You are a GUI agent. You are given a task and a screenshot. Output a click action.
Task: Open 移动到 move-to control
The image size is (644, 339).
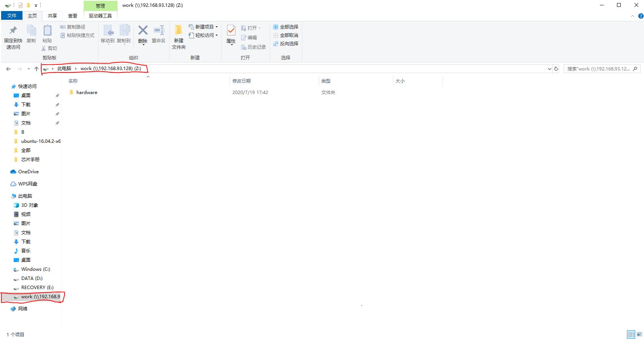point(108,35)
